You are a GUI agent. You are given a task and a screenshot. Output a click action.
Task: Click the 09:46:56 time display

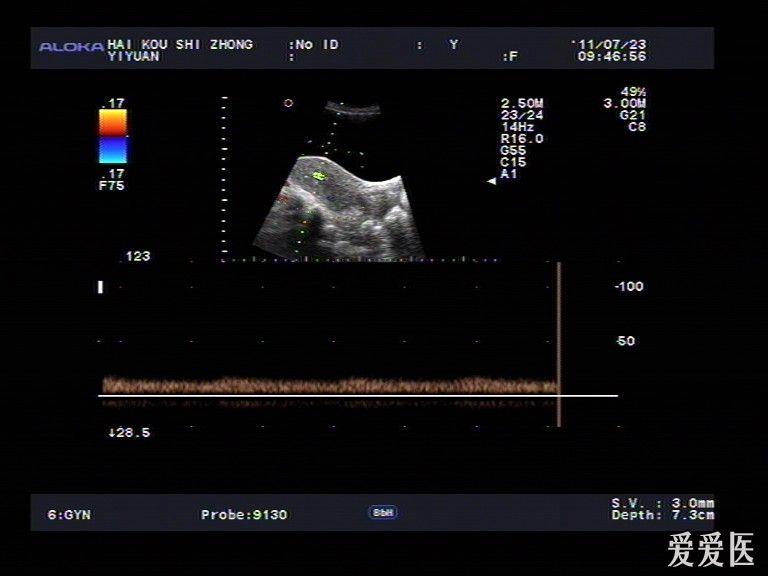tap(611, 57)
